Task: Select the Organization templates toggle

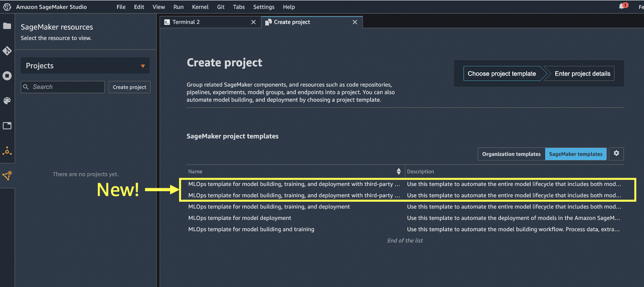Action: [x=511, y=154]
